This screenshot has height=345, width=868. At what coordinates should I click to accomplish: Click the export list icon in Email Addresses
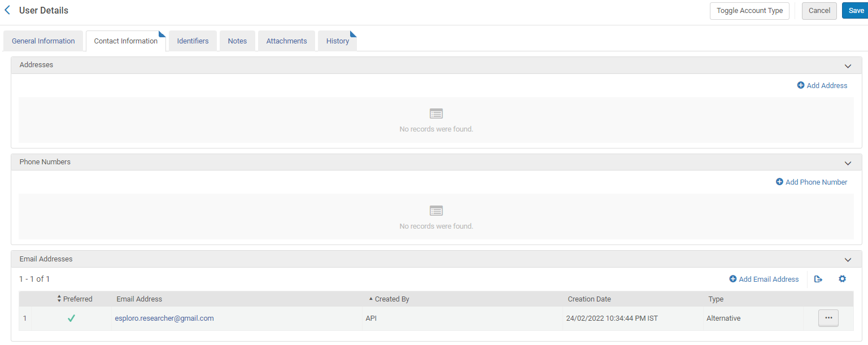(x=818, y=279)
